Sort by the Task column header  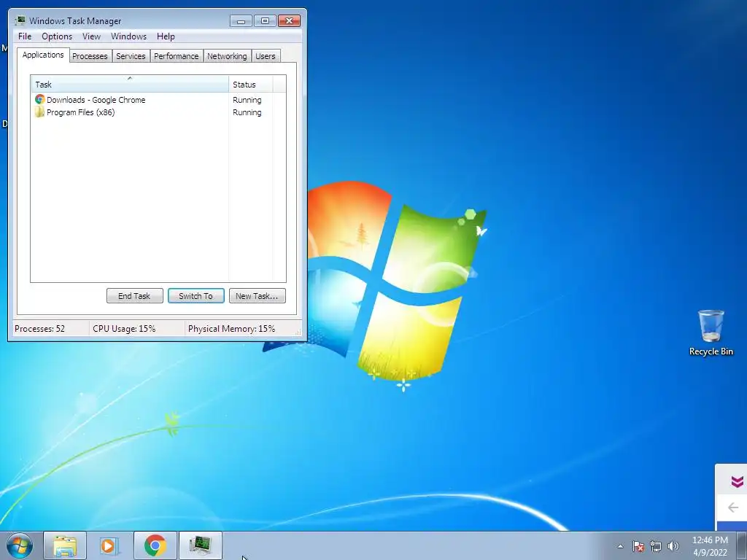point(130,84)
